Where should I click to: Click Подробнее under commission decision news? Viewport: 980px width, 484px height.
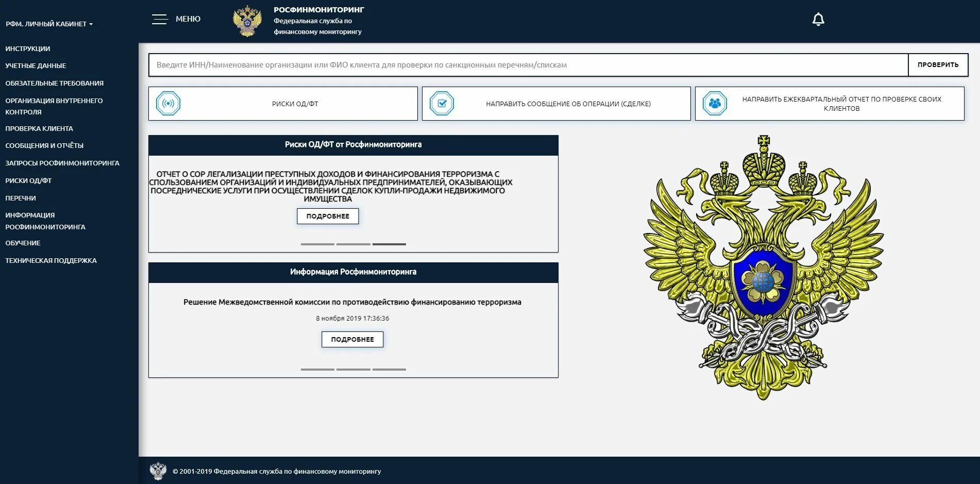[x=352, y=339]
